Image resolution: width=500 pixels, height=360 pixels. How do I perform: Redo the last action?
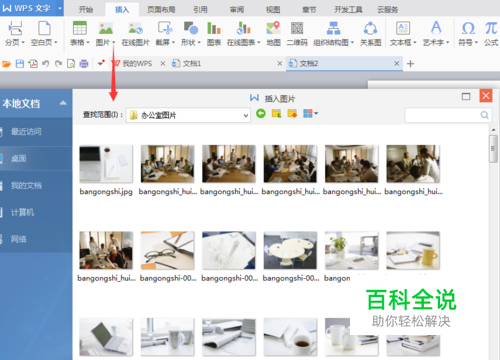click(x=58, y=63)
